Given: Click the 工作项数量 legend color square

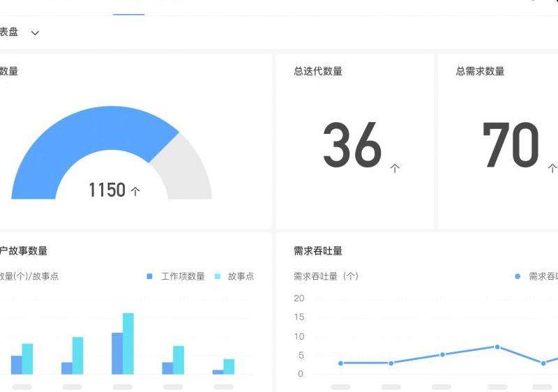Looking at the screenshot, I should point(149,276).
